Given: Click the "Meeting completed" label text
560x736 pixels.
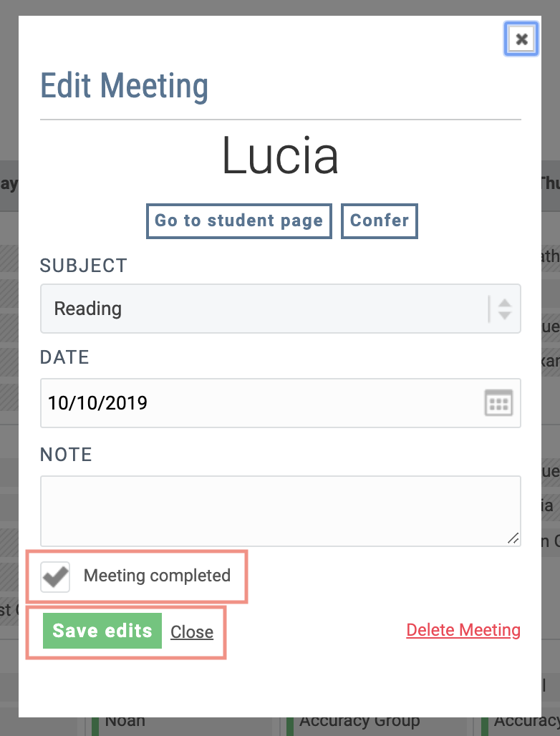Looking at the screenshot, I should tap(157, 576).
